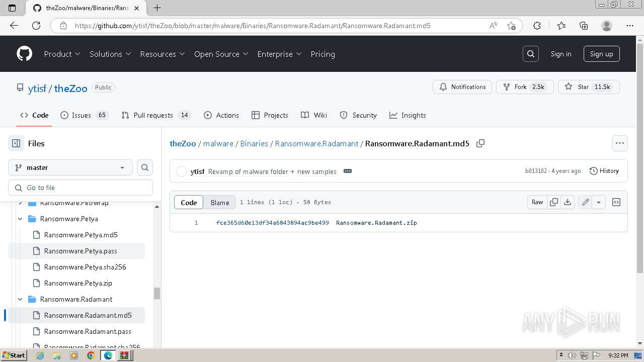
Task: Toggle read aloud icon in address bar
Action: tap(493, 26)
